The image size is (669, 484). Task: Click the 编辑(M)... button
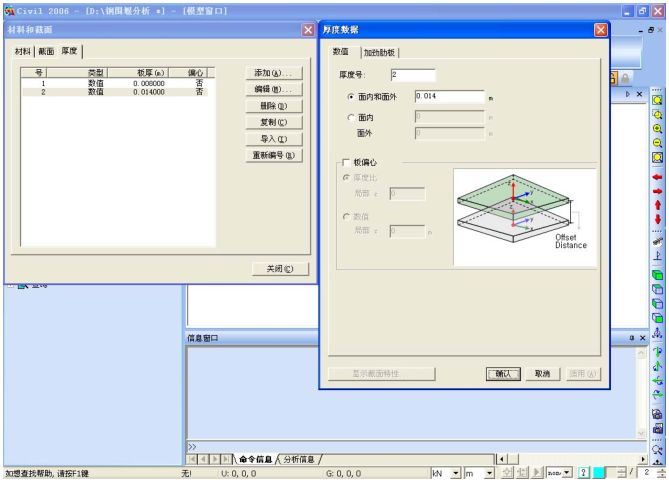[273, 89]
